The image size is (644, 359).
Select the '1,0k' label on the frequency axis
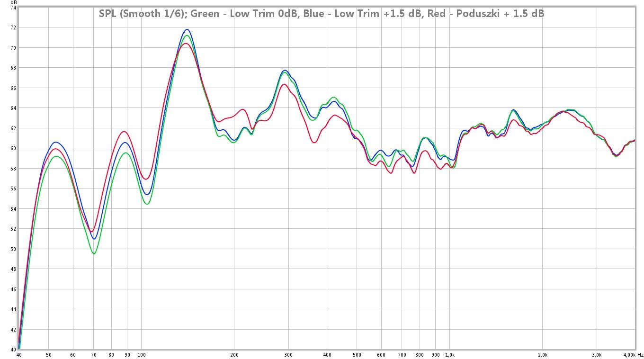(x=450, y=355)
